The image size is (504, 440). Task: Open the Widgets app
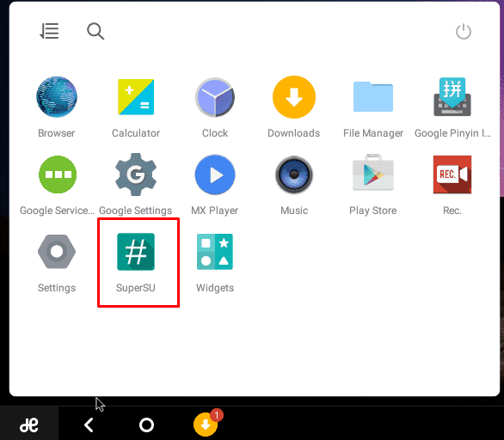coord(215,252)
